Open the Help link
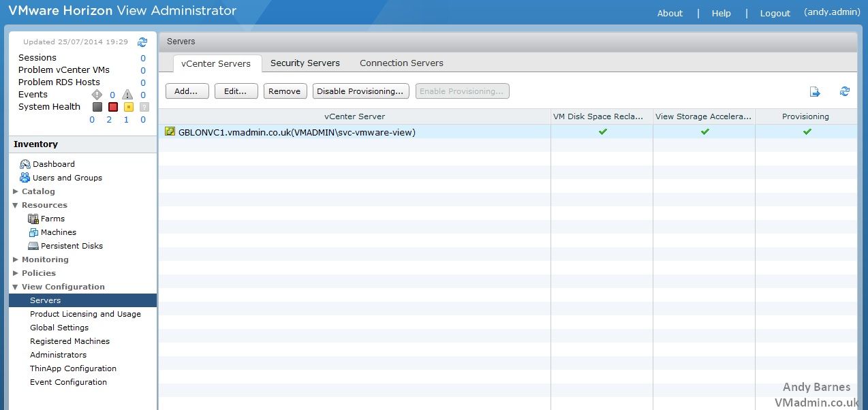This screenshot has height=410, width=868. pyautogui.click(x=722, y=14)
